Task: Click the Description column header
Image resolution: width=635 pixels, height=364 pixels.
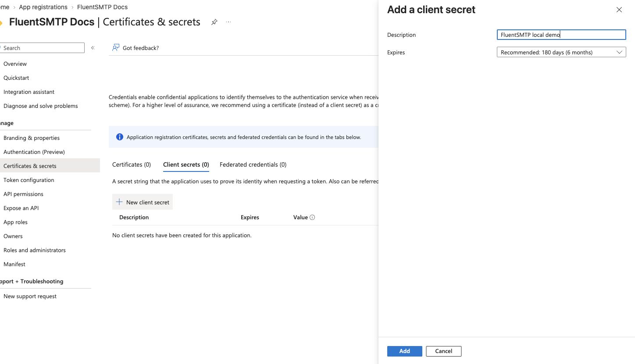Action: pyautogui.click(x=134, y=217)
